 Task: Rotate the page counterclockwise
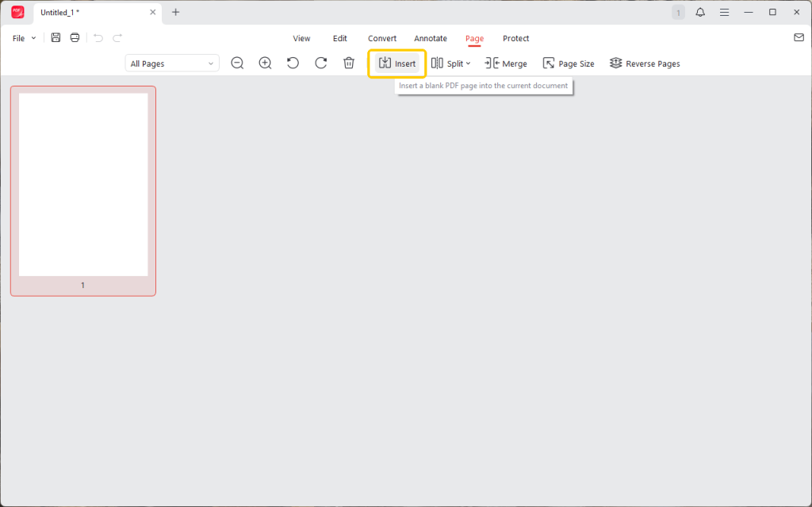[293, 63]
